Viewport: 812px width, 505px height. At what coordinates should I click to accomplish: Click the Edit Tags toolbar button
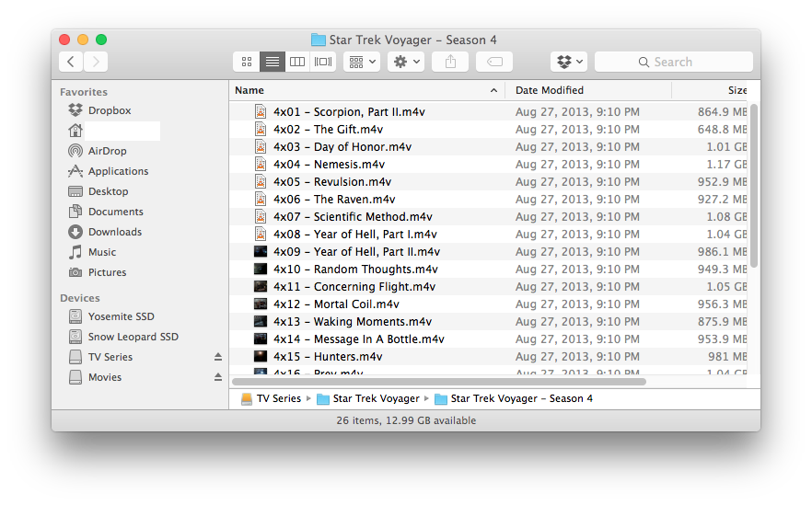click(x=494, y=63)
